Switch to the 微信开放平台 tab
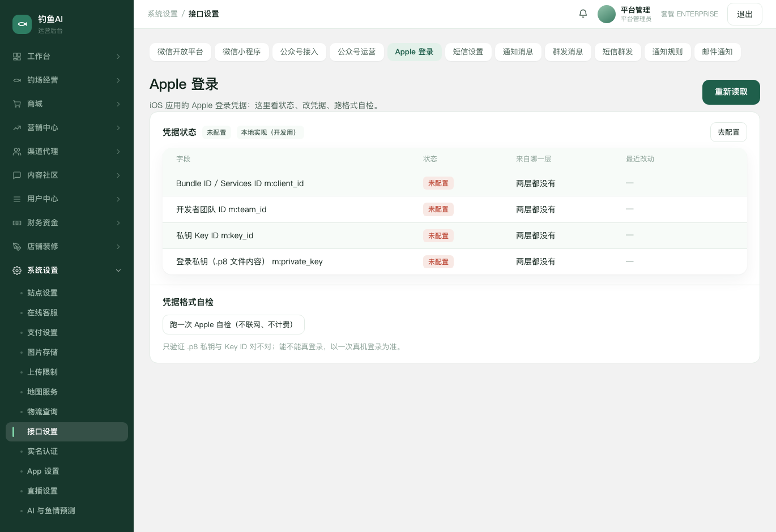This screenshot has height=532, width=776. tap(180, 52)
